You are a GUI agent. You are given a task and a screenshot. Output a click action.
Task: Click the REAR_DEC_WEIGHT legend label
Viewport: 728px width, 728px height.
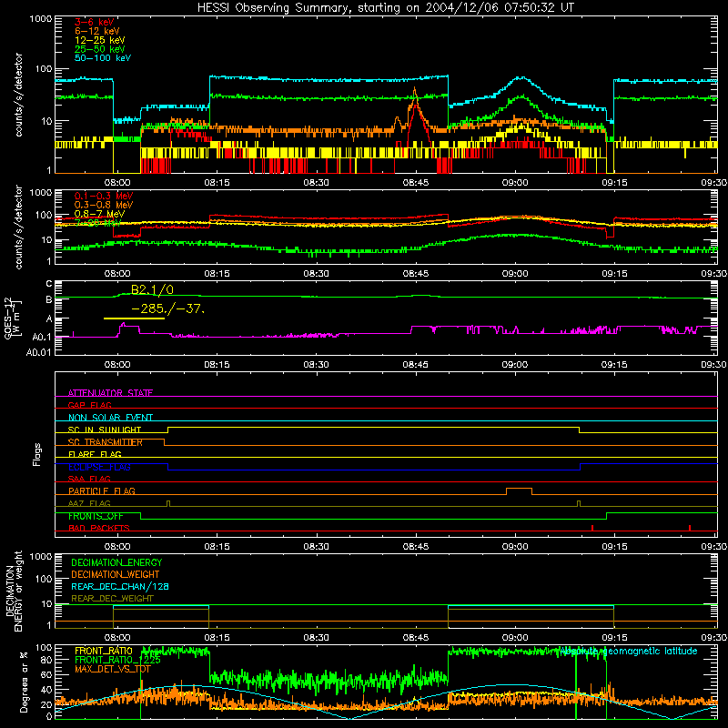point(112,599)
